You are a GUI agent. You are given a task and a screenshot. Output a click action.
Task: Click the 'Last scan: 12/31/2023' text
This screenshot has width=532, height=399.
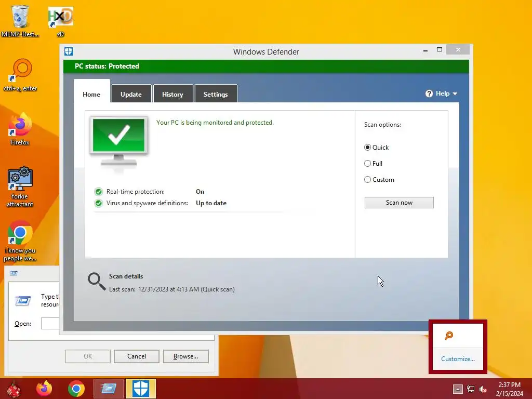(x=171, y=289)
